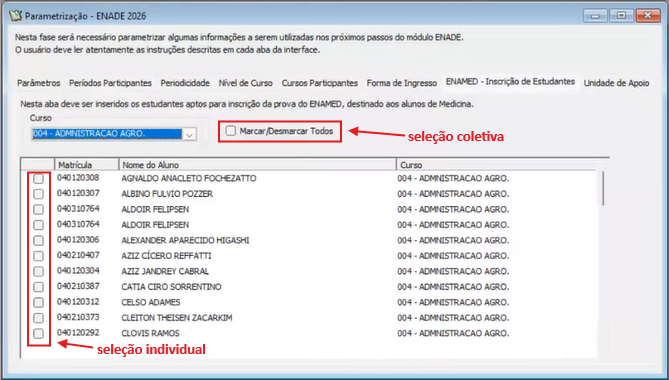Viewport: 669px width, 380px height.
Task: Minimize the Parametrização window
Action: click(x=595, y=16)
